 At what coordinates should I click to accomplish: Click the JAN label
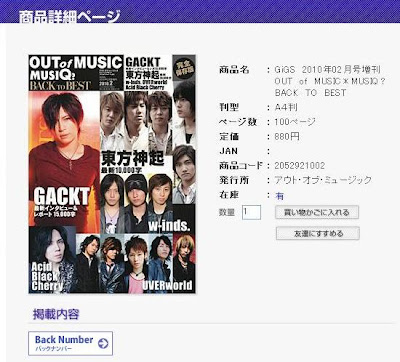click(x=229, y=151)
